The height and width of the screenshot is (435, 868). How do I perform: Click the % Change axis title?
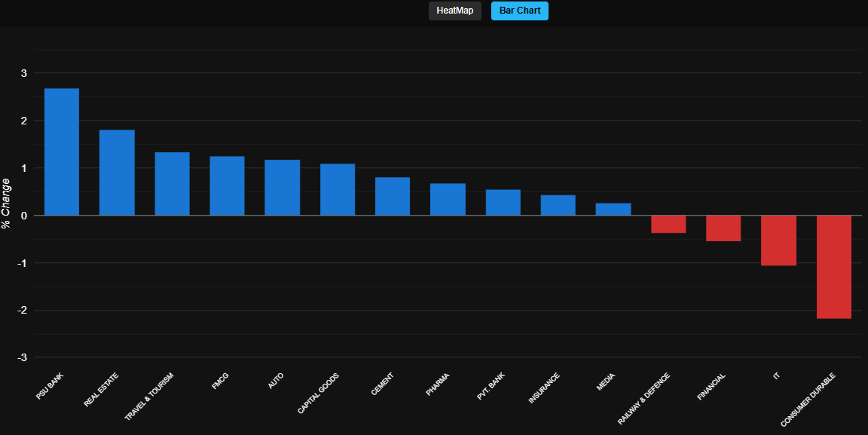point(7,204)
